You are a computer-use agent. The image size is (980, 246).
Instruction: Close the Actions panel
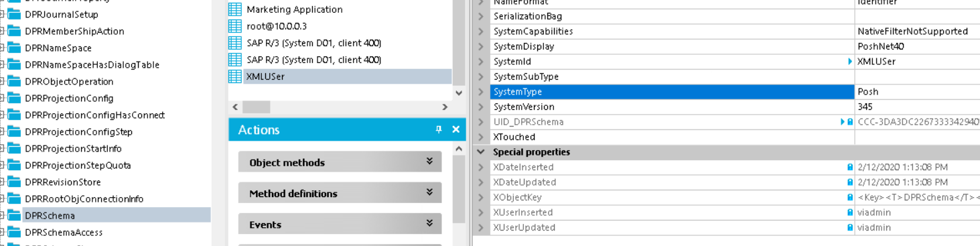[456, 129]
